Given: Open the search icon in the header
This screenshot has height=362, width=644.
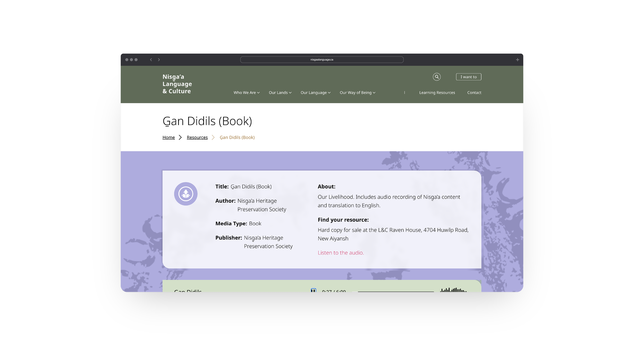Looking at the screenshot, I should 437,77.
